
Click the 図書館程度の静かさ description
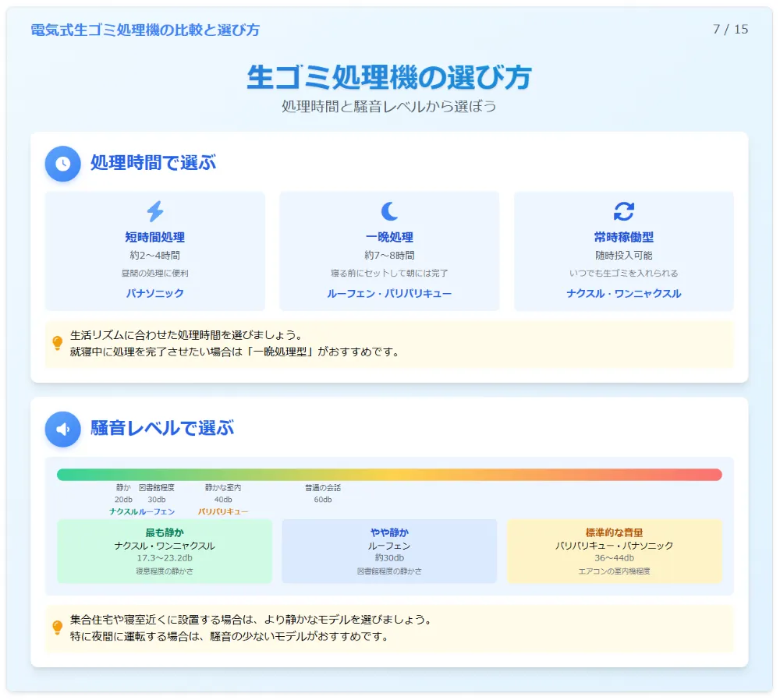click(389, 571)
